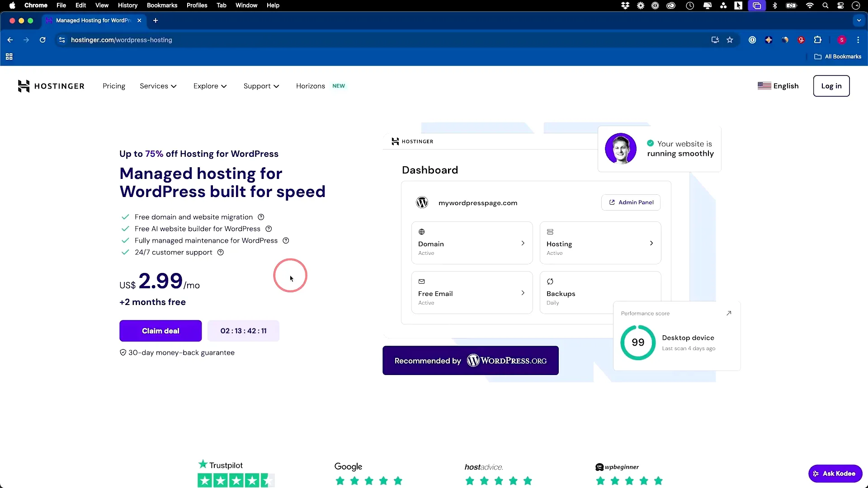Reload the page with the refresh icon

[x=42, y=40]
